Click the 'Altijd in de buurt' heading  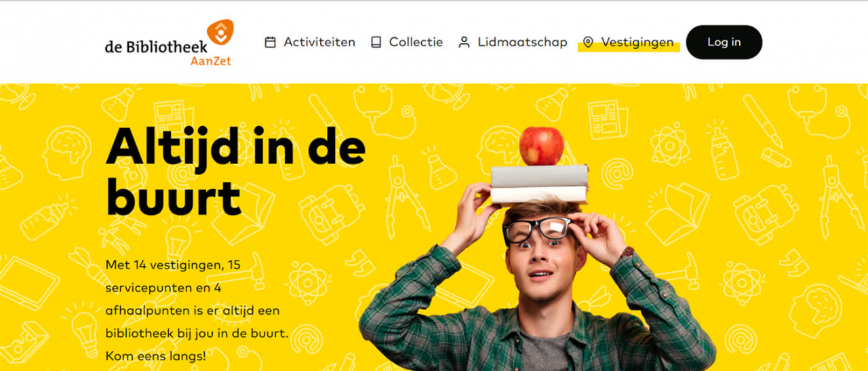click(x=235, y=172)
